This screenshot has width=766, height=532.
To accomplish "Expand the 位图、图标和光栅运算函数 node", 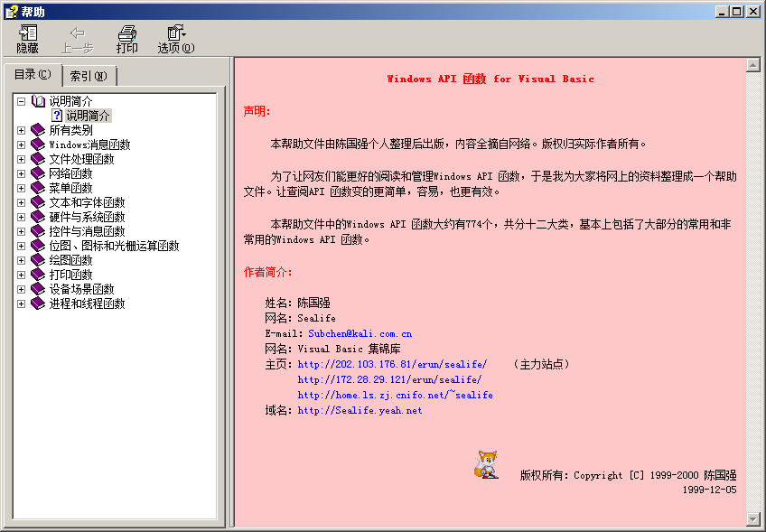I will (21, 246).
